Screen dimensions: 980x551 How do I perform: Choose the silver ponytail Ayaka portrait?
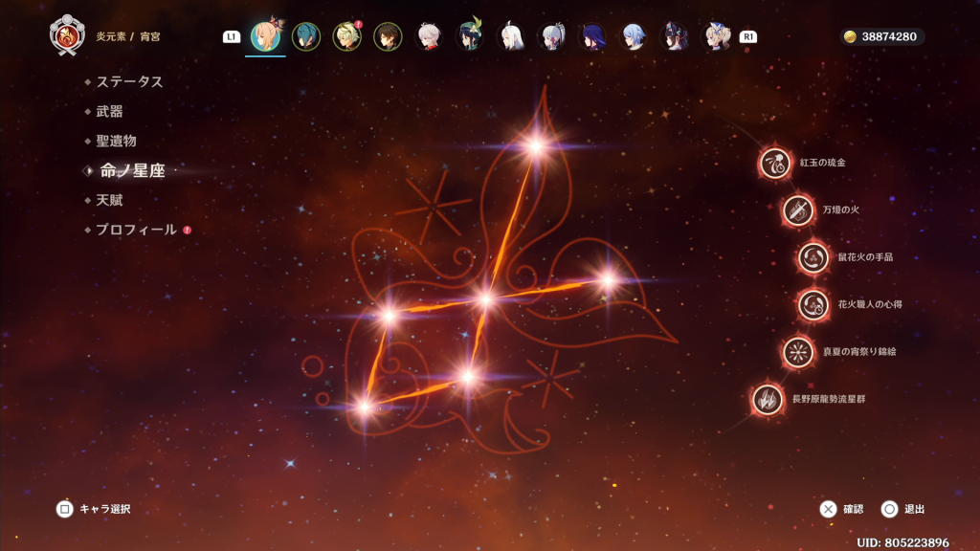pyautogui.click(x=552, y=37)
